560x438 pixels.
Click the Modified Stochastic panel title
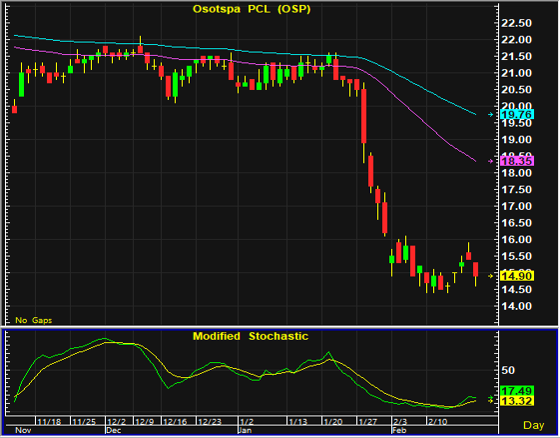pyautogui.click(x=250, y=336)
